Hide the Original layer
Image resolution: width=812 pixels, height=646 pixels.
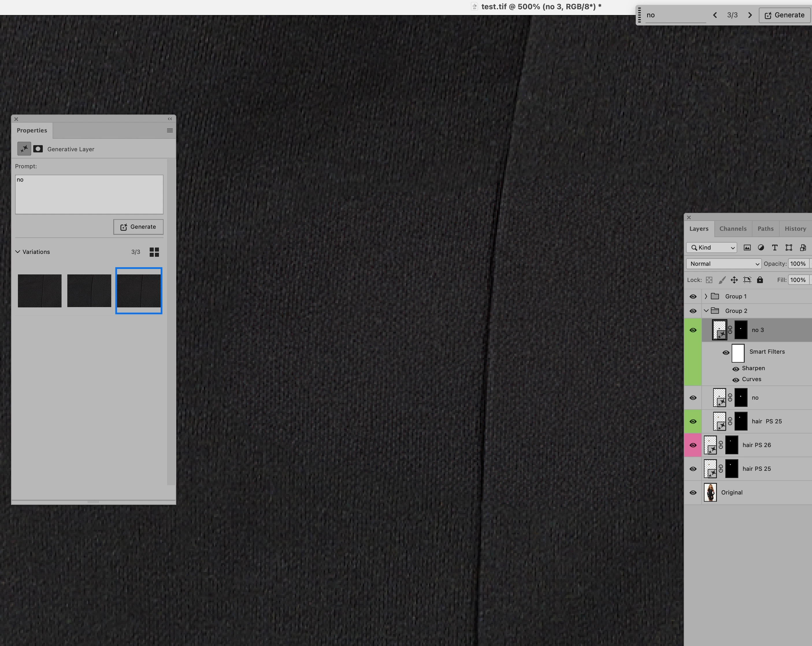pyautogui.click(x=693, y=493)
